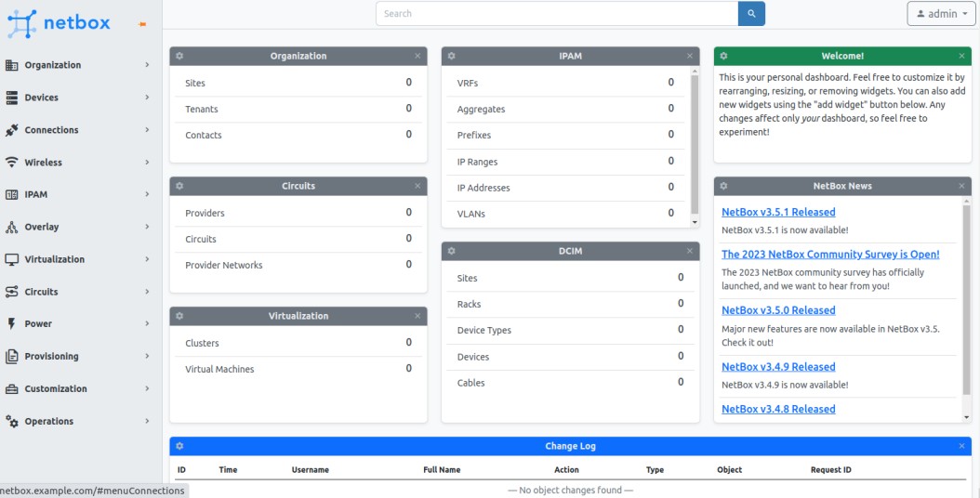Open the Organization widget gear settings
Image resolution: width=980 pixels, height=498 pixels.
179,56
